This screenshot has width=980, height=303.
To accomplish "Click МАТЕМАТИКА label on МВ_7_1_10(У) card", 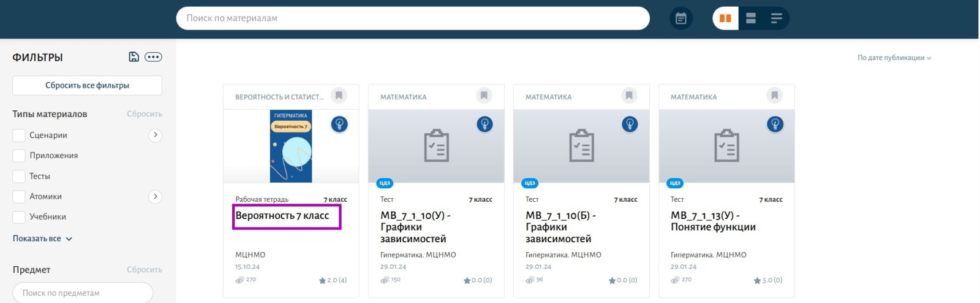I will click(x=404, y=97).
